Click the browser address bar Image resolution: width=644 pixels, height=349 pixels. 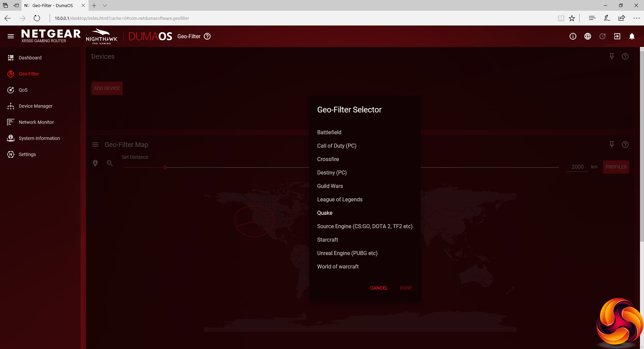[302, 18]
